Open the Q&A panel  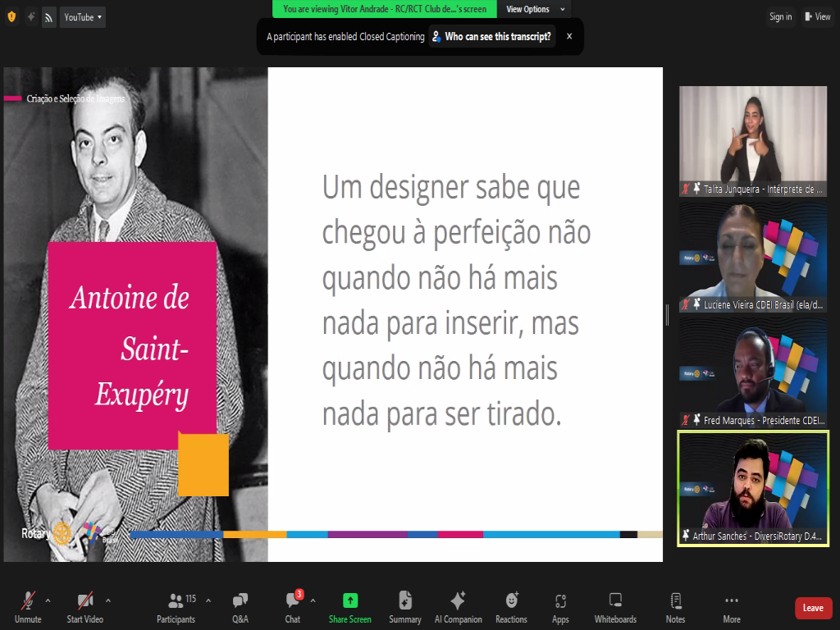(x=240, y=607)
